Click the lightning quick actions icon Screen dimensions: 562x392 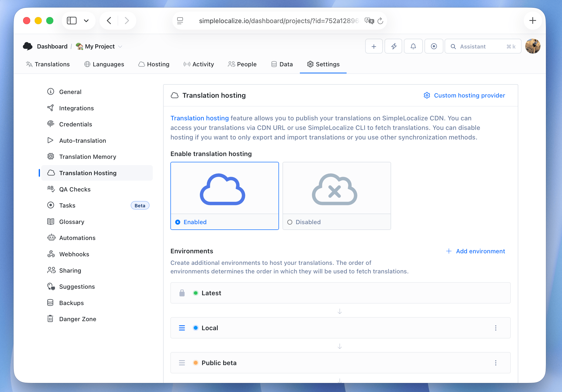coord(393,46)
